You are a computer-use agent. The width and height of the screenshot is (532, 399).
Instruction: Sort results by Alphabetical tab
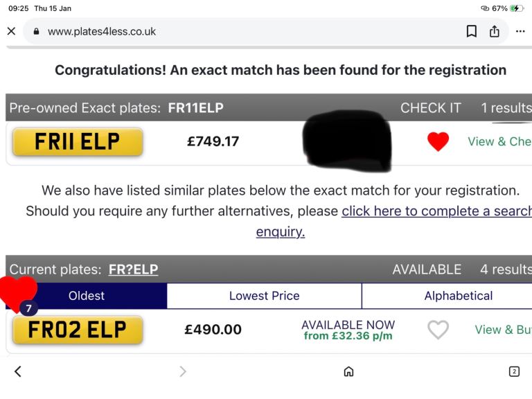point(458,296)
